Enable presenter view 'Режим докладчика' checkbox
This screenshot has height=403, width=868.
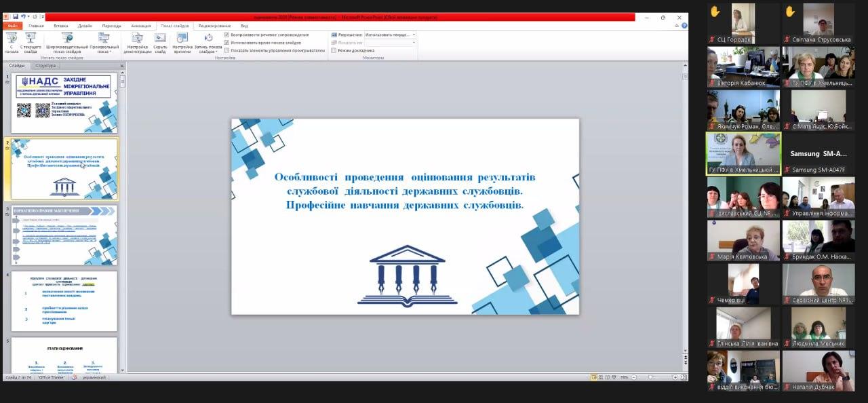coord(334,50)
